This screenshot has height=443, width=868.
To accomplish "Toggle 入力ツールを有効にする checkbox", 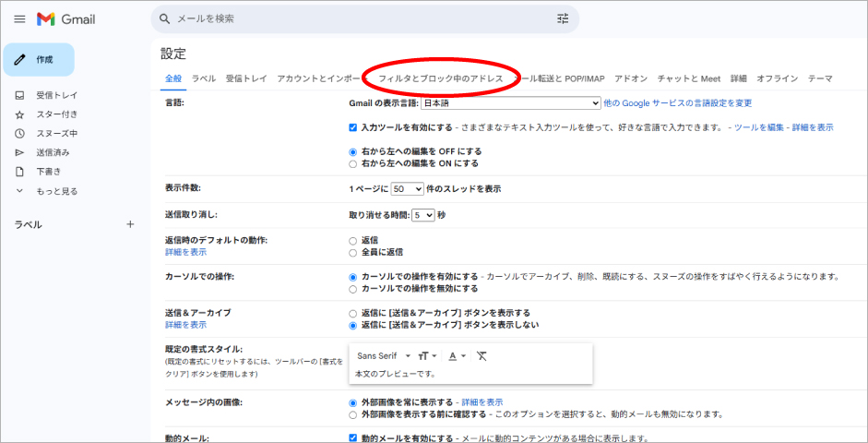I will click(353, 127).
